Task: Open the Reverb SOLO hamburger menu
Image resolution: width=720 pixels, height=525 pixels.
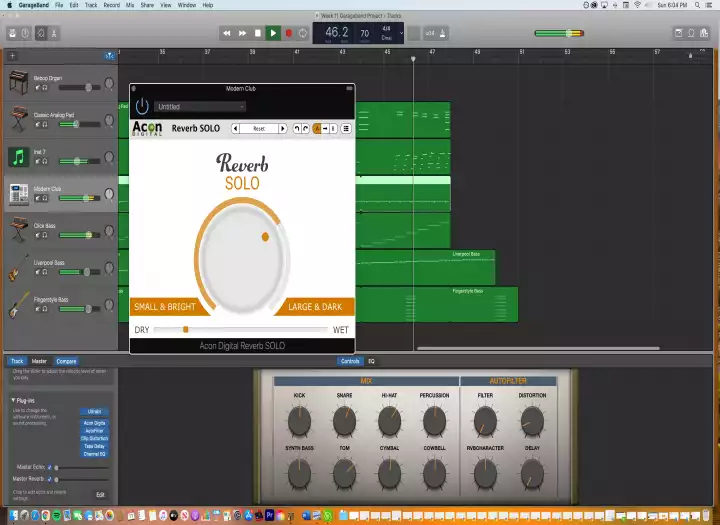Action: [x=346, y=129]
